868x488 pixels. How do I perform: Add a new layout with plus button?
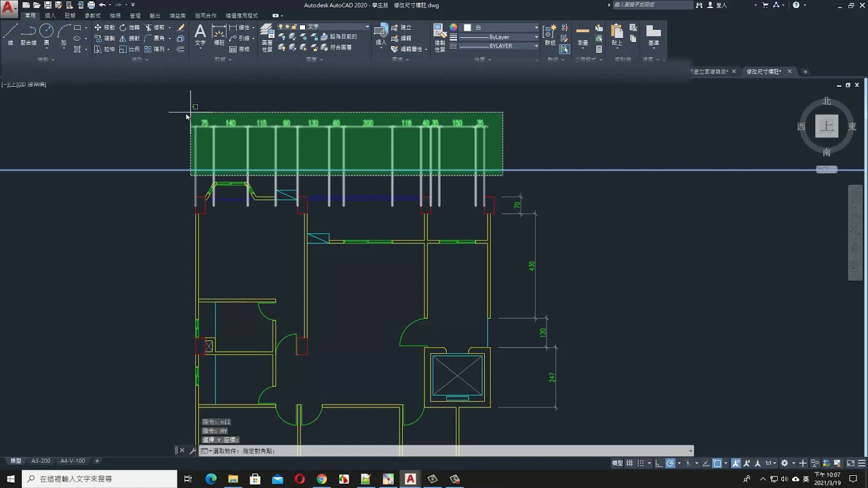pyautogui.click(x=97, y=461)
